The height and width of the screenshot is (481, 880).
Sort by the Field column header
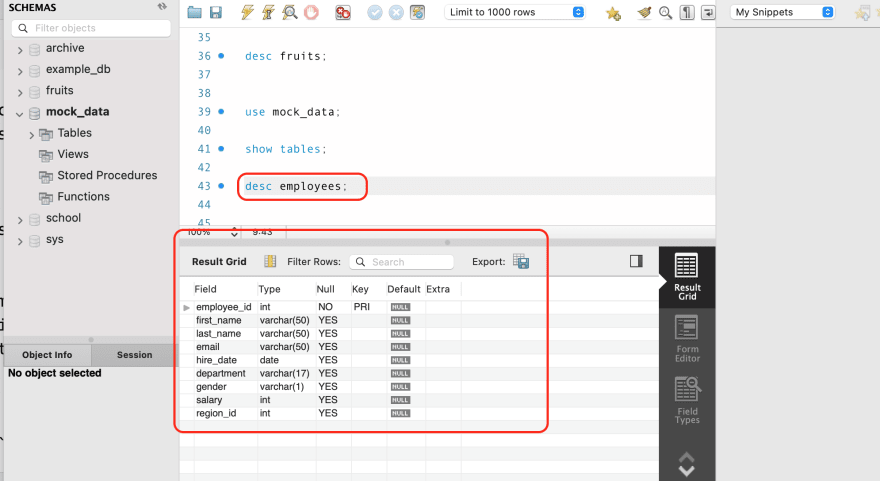(224, 289)
